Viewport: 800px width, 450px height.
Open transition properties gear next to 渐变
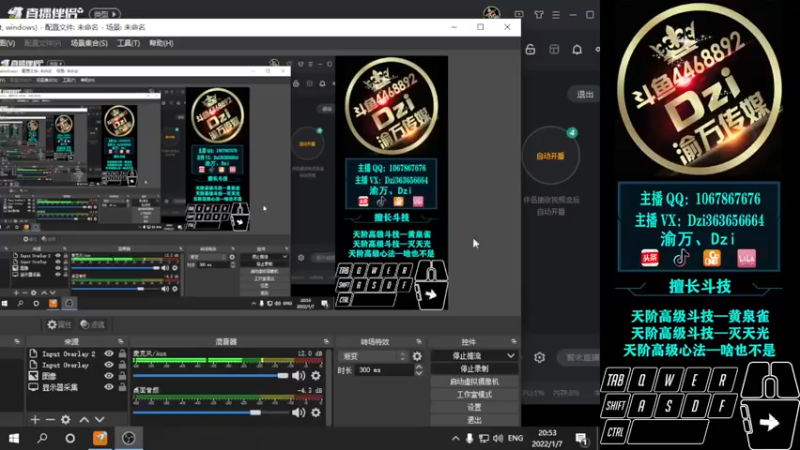point(417,357)
